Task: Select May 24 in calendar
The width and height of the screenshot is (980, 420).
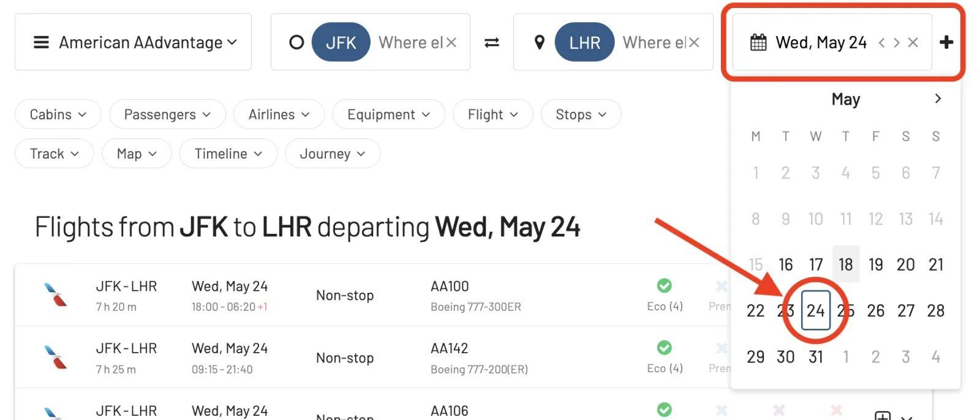Action: (816, 310)
